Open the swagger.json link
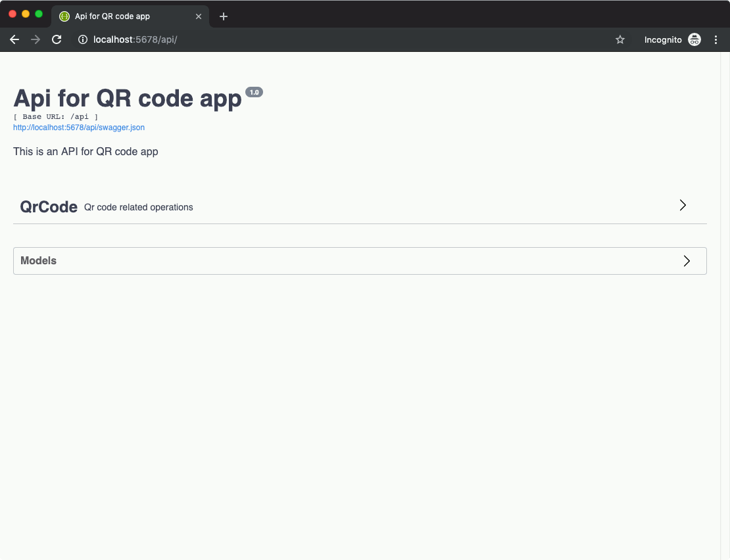This screenshot has width=730, height=560. coord(78,127)
